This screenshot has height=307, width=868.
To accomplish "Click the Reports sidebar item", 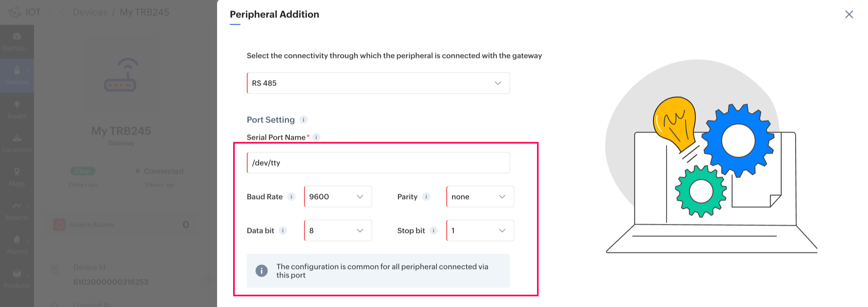I will pyautogui.click(x=17, y=211).
